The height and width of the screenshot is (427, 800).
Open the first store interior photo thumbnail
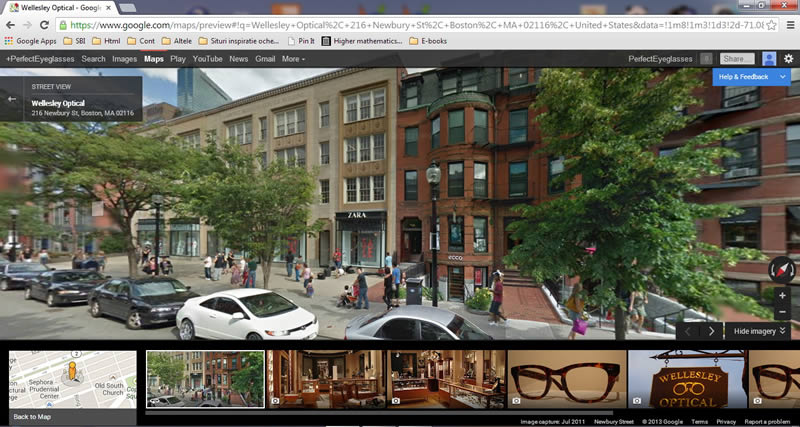(x=326, y=379)
